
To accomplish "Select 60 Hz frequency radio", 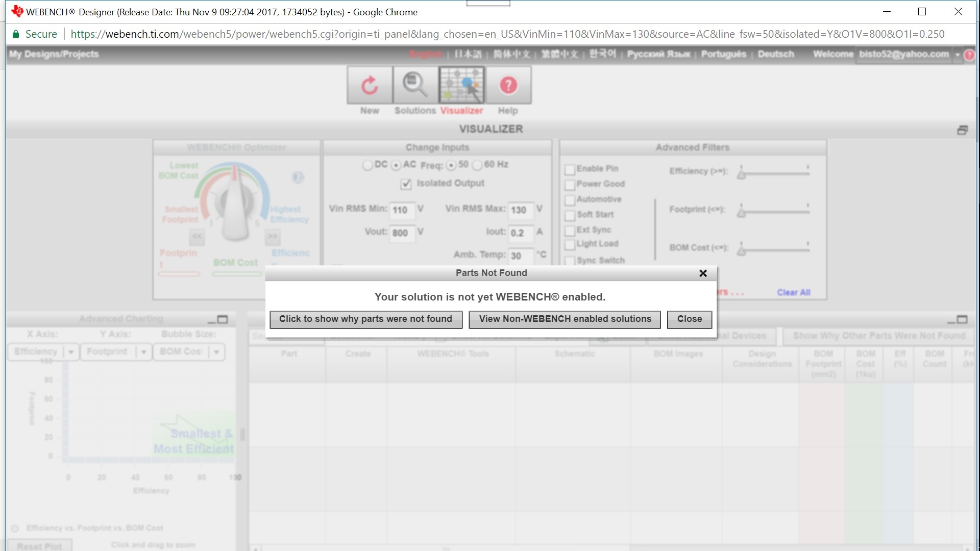I will pyautogui.click(x=477, y=165).
